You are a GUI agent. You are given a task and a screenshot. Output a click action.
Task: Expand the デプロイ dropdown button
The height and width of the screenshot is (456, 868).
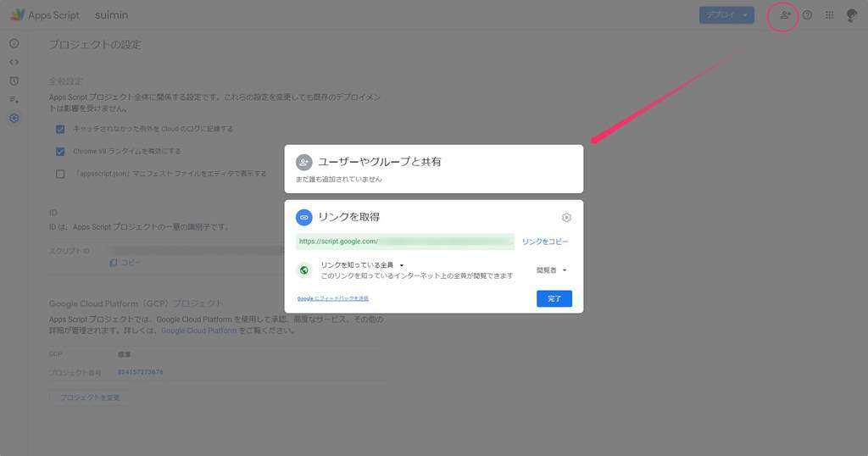(x=726, y=15)
